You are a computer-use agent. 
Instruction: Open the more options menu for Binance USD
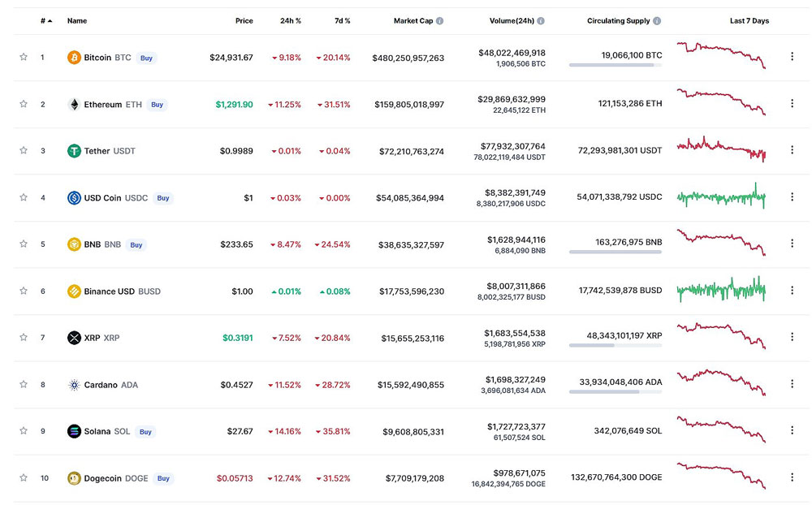tap(792, 290)
